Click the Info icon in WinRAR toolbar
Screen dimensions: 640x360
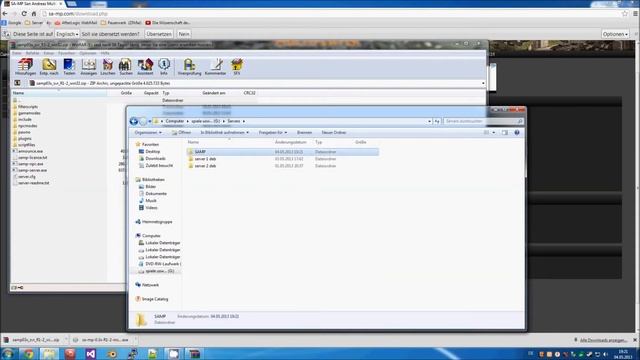coord(164,67)
